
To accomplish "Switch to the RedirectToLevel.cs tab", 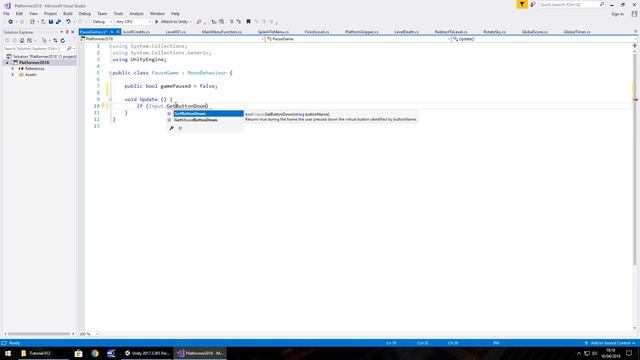I will [x=451, y=32].
